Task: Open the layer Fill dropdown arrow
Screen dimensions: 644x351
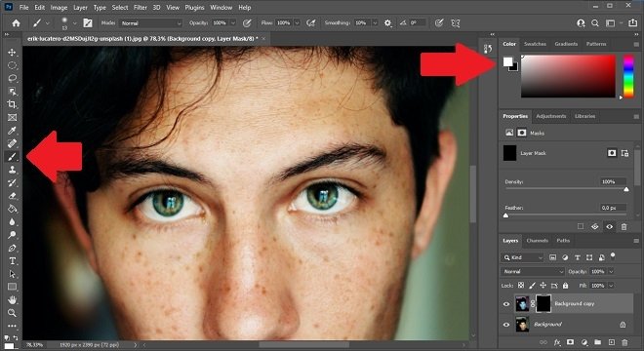Action: tap(611, 286)
